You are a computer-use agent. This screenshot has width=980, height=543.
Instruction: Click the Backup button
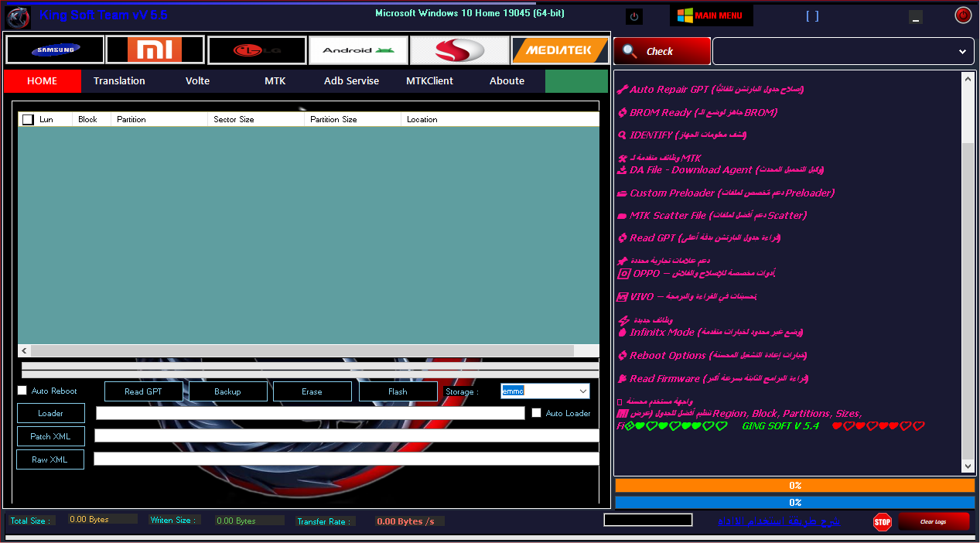[x=228, y=391]
